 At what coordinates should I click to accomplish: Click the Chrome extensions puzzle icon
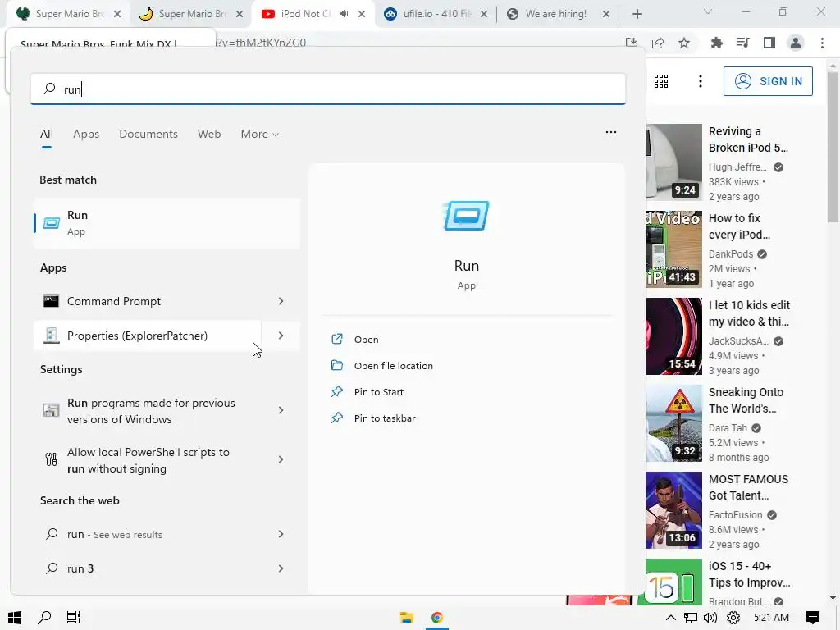coord(716,43)
